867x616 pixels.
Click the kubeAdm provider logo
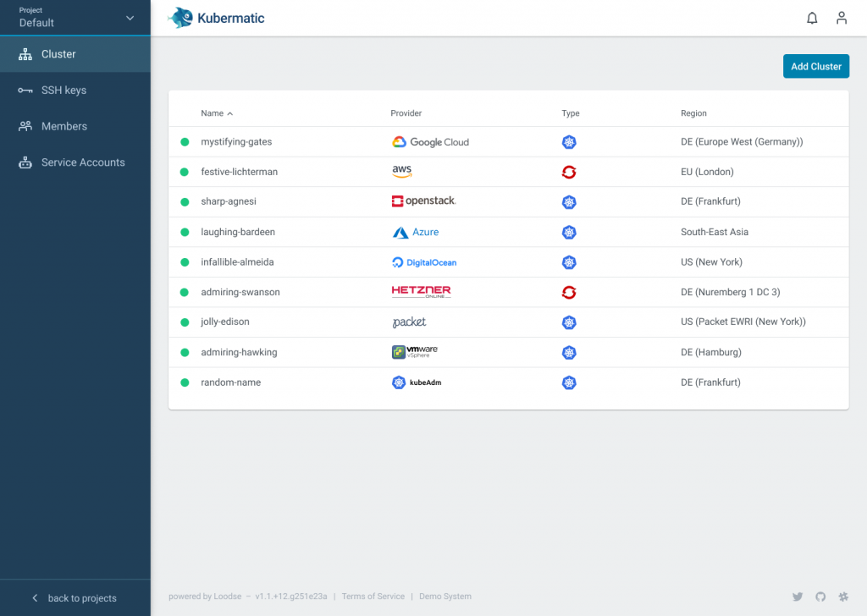point(417,382)
